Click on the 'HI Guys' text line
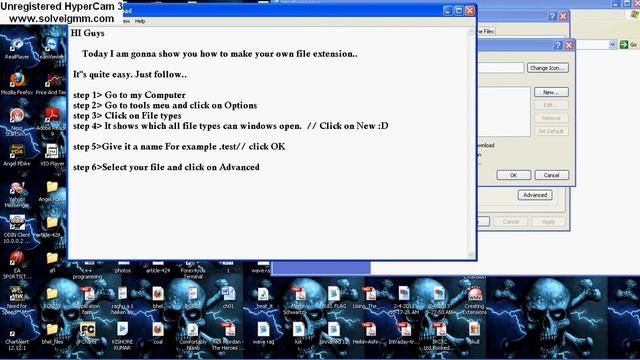 point(87,33)
